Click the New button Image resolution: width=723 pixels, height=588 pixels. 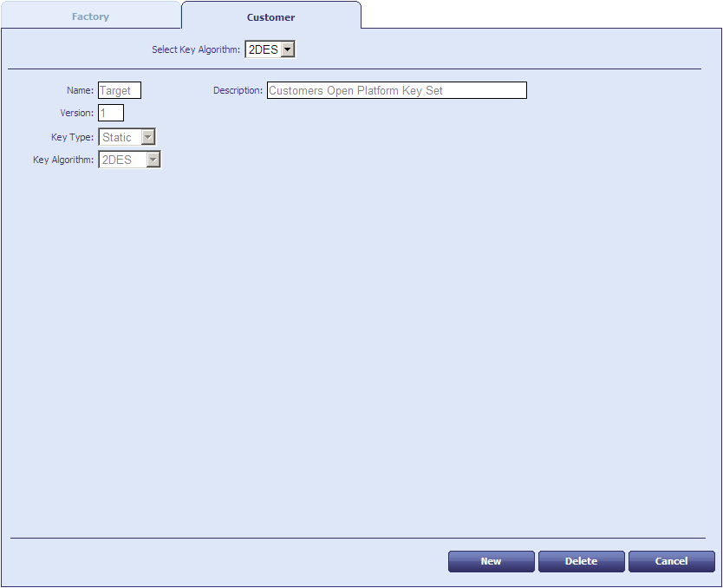[491, 561]
